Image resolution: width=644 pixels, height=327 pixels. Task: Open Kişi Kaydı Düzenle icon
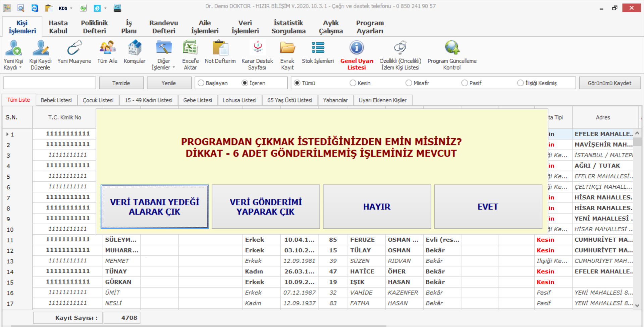click(40, 48)
